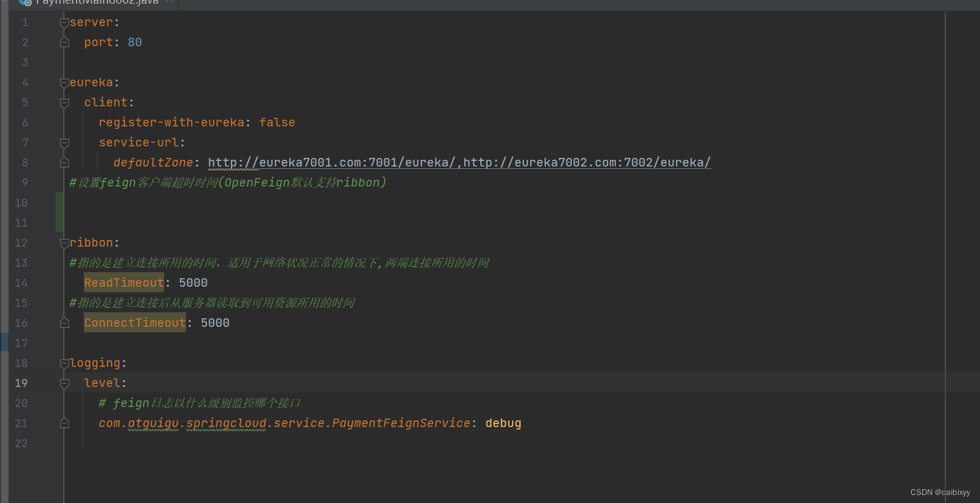Screen dimensions: 980x503
Task: Click the 'logging' key
Action: click(x=95, y=363)
